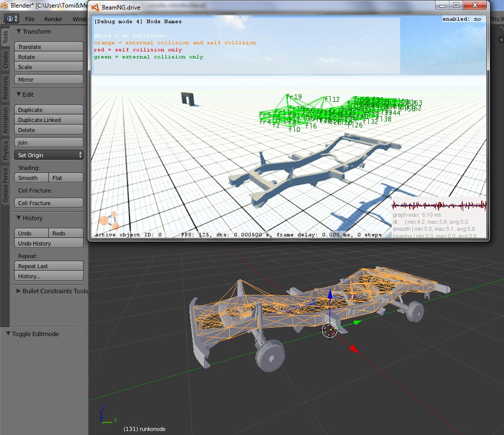The height and width of the screenshot is (435, 504).
Task: Click the 'fr19' node label in BeamNG
Action: 294,96
